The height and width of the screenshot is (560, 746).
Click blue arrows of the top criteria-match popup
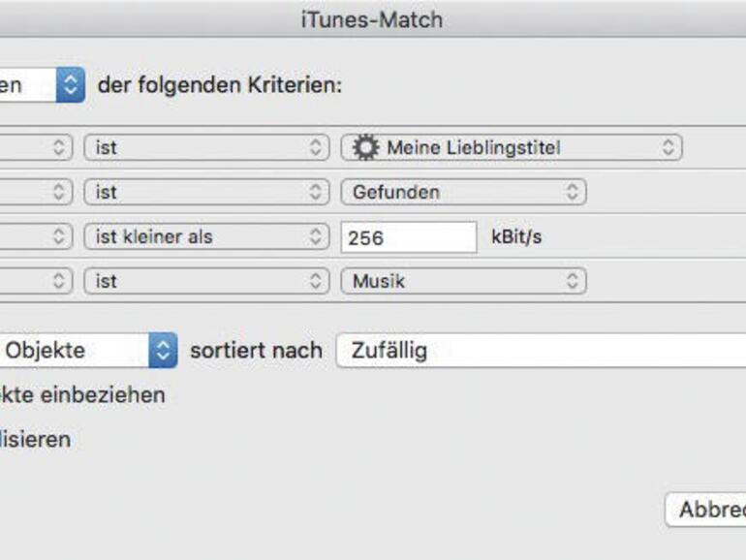(70, 85)
